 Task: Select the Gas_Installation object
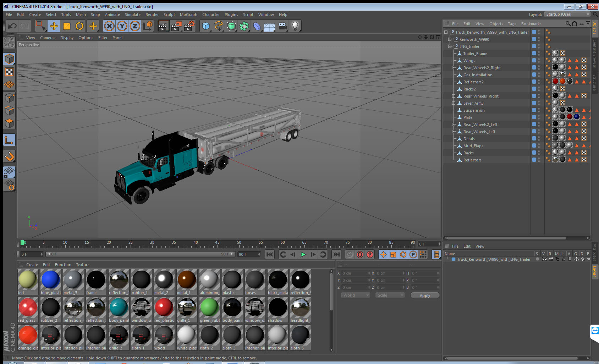(478, 75)
